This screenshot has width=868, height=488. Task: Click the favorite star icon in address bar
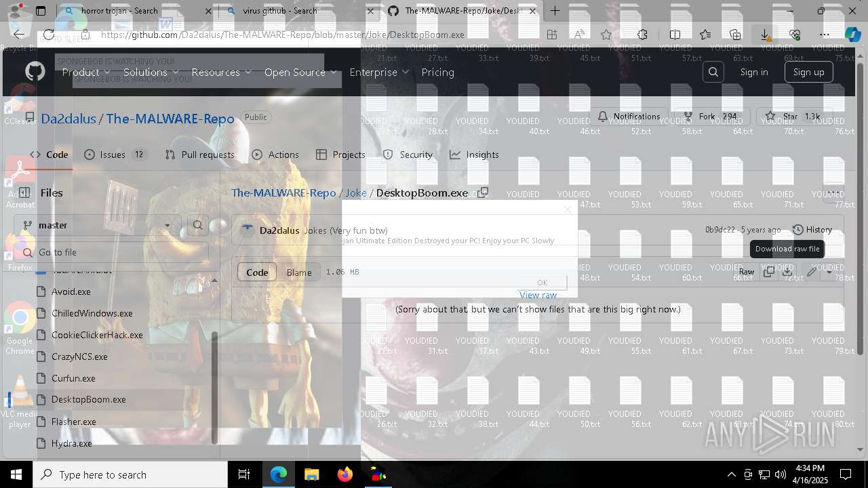tap(606, 35)
